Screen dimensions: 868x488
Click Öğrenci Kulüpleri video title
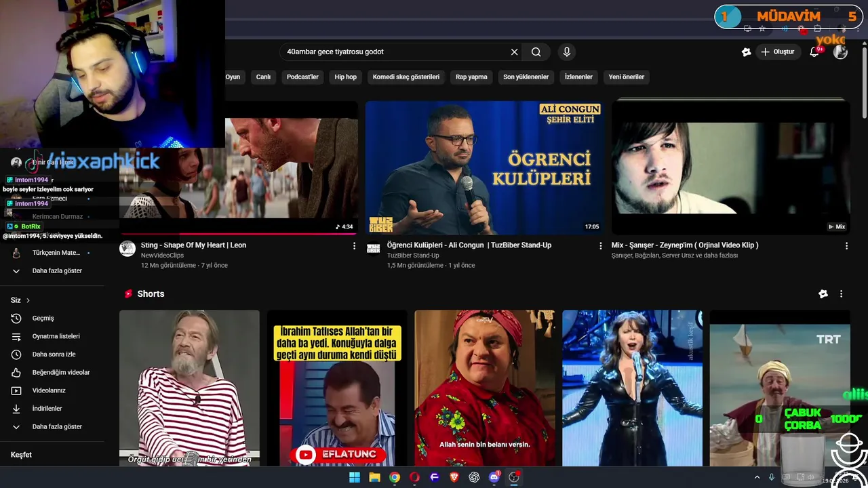click(x=469, y=245)
